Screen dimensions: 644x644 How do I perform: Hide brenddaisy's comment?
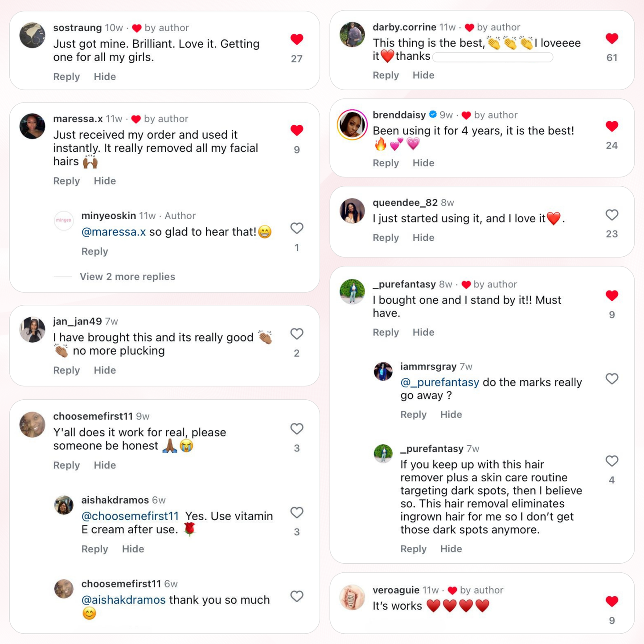tap(423, 163)
